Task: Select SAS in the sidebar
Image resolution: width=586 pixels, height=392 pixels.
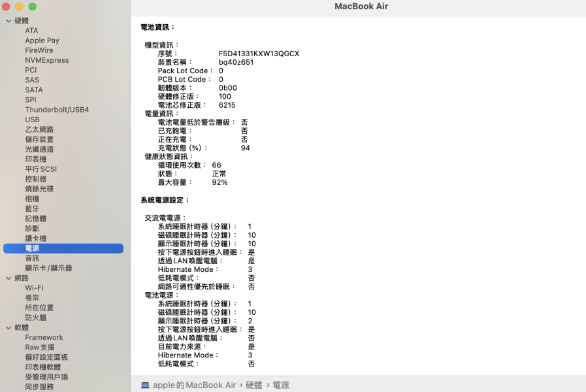Action: [x=32, y=80]
